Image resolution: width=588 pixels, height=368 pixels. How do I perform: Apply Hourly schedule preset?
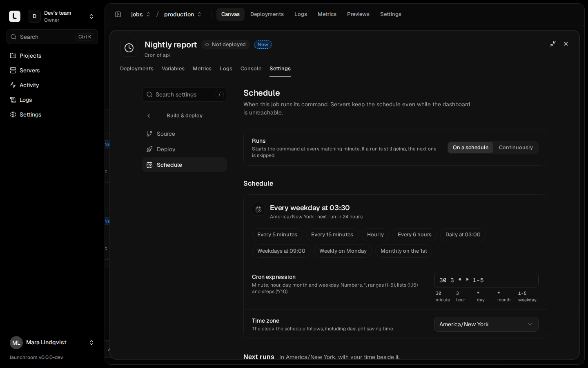pyautogui.click(x=375, y=235)
